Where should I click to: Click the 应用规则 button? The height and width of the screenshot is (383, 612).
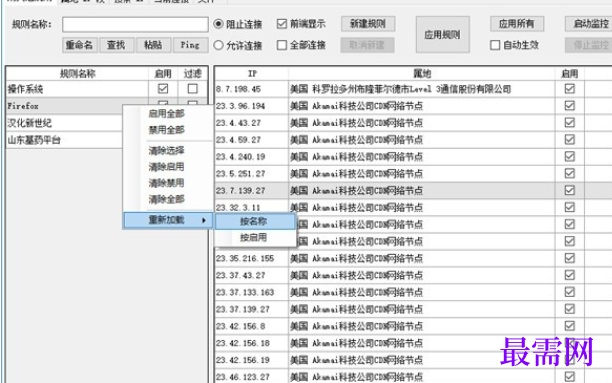(x=443, y=34)
